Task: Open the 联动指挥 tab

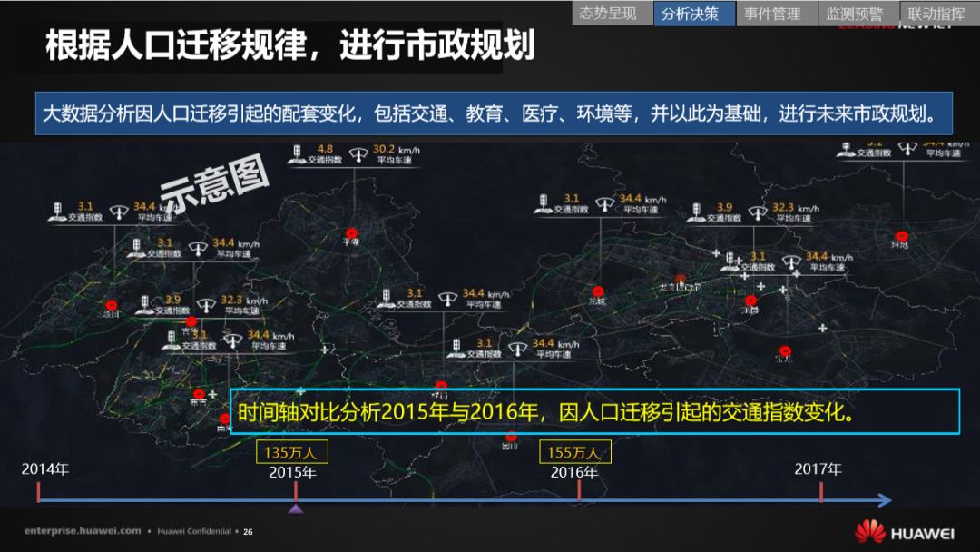Action: point(939,13)
